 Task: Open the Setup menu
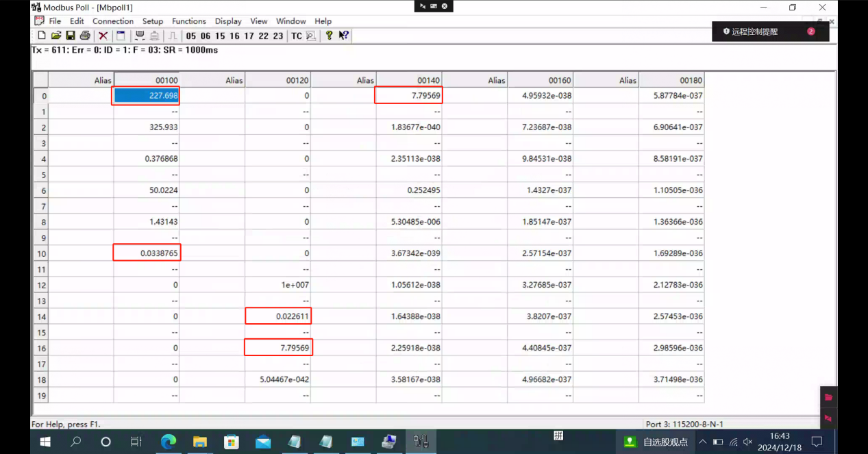point(153,21)
